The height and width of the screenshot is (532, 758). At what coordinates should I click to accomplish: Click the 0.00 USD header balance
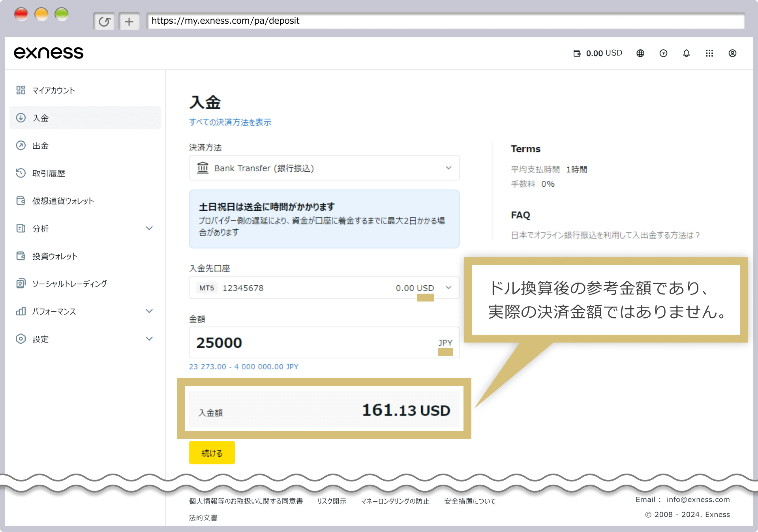point(604,53)
